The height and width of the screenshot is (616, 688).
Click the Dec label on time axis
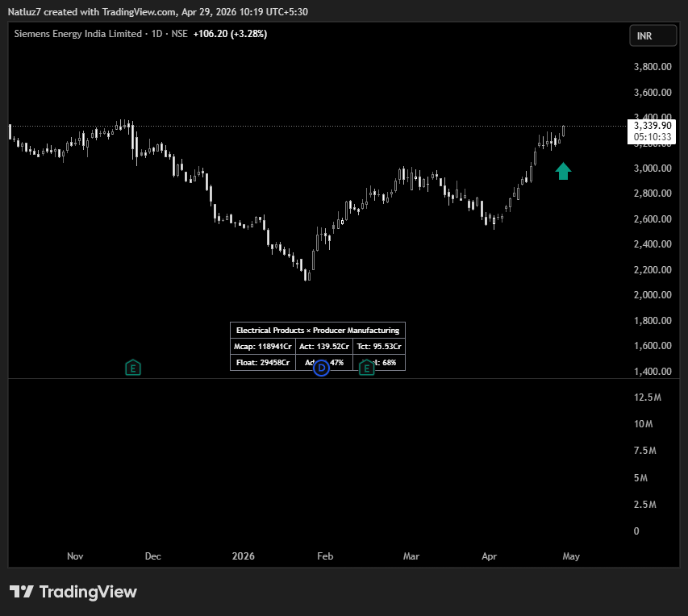point(152,556)
